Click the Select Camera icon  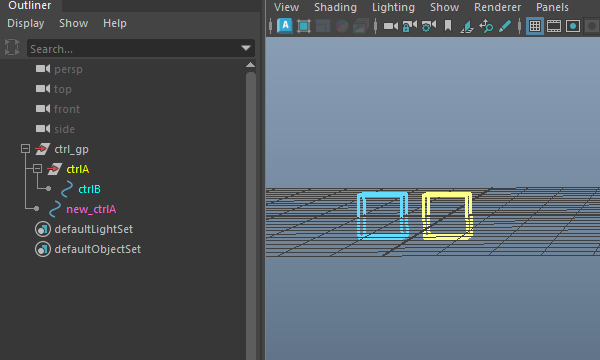pos(391,26)
